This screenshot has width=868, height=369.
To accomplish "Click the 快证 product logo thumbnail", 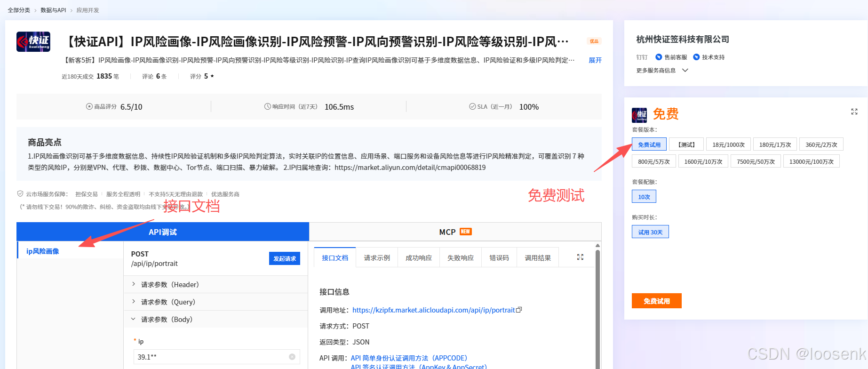I will pos(33,41).
